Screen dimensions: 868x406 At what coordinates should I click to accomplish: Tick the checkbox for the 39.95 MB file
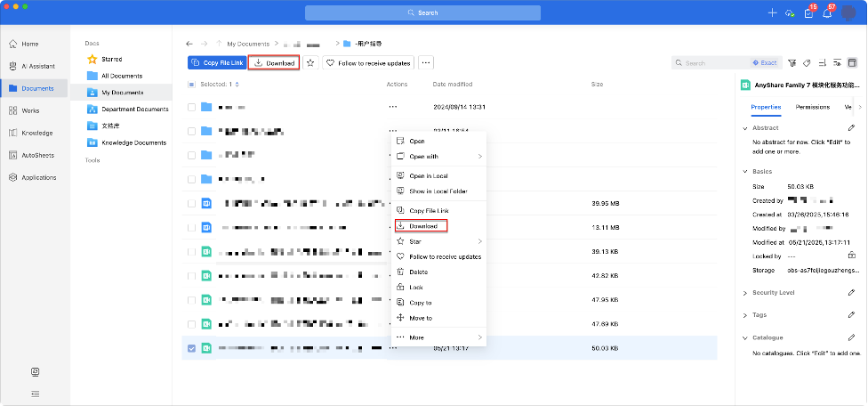(192, 203)
